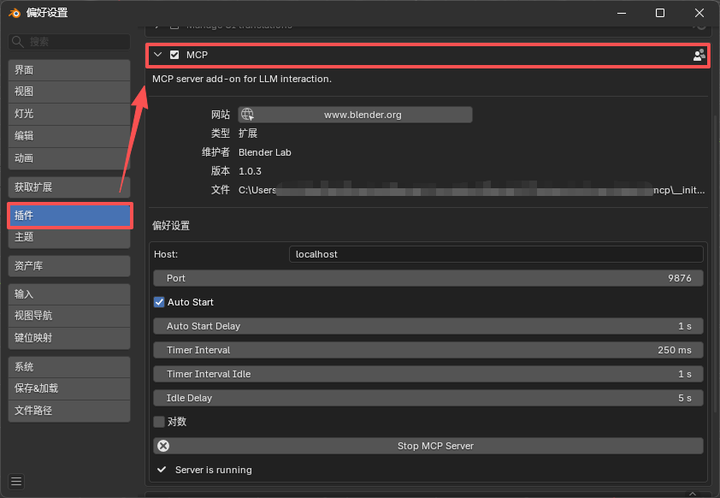Screen dimensions: 720x498
Task: Collapse the MCP add-on details
Action: [x=158, y=55]
